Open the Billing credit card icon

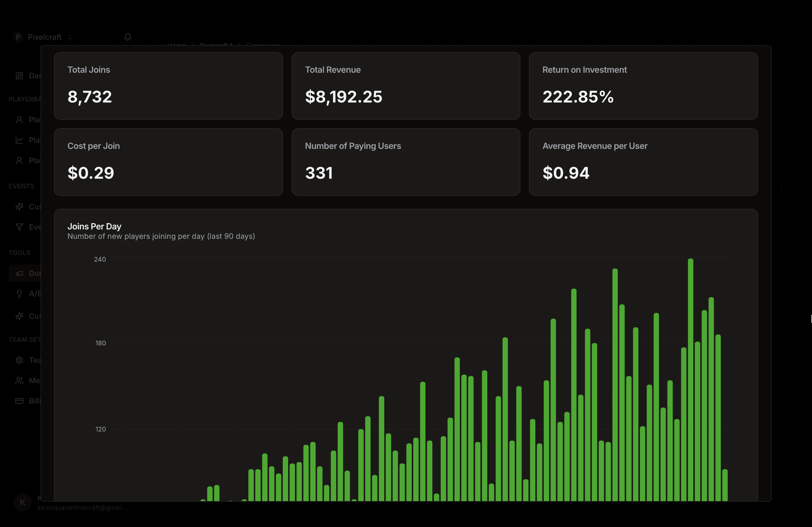(19, 401)
